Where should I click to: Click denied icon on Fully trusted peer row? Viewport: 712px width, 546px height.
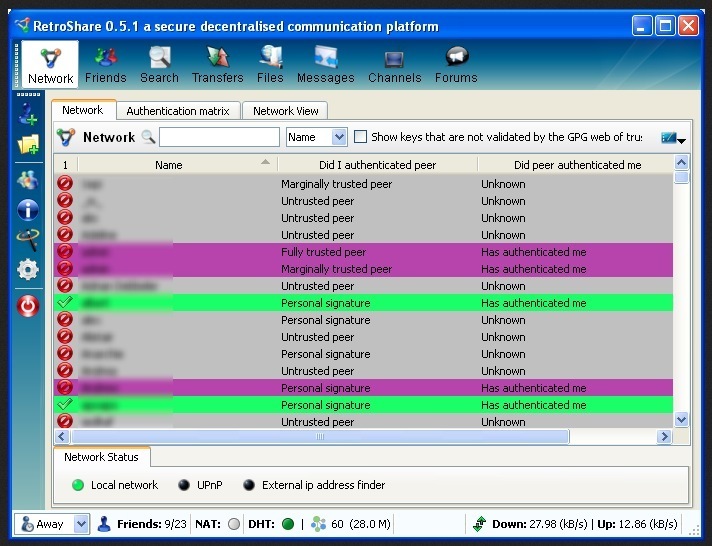pyautogui.click(x=65, y=252)
